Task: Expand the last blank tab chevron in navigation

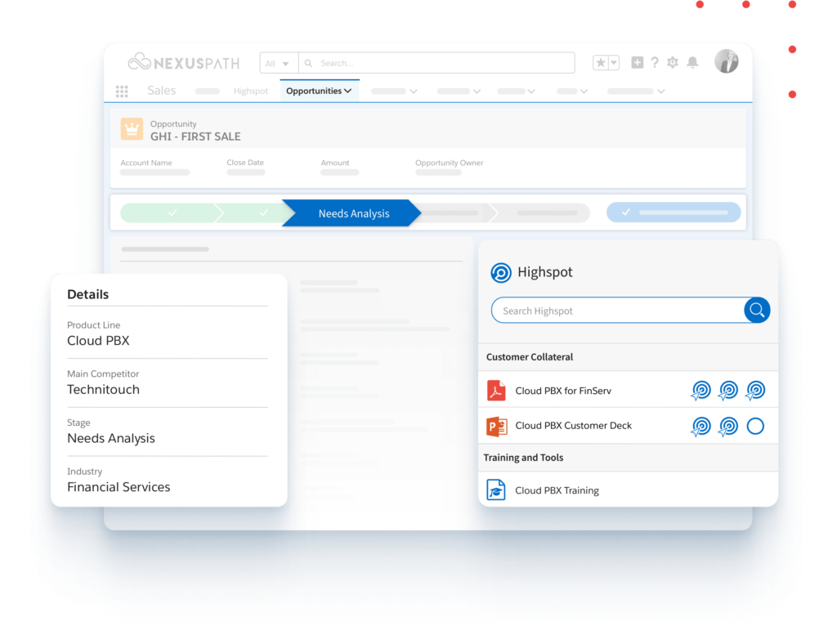Action: point(660,92)
